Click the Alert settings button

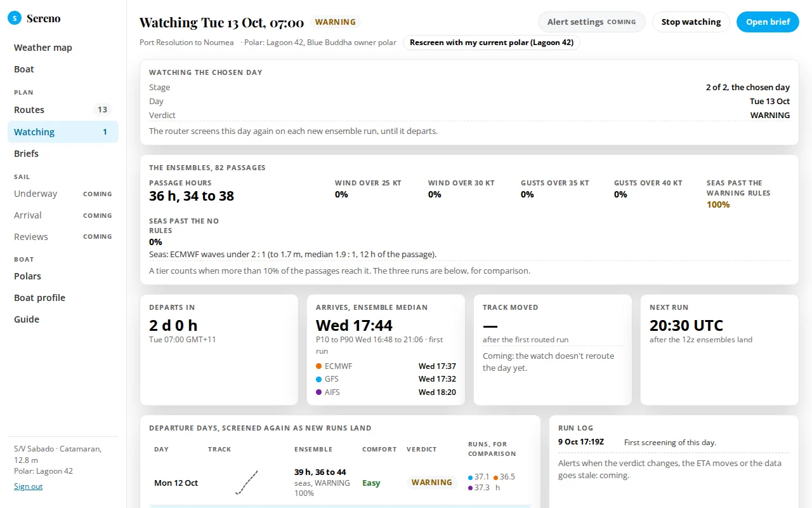tap(591, 22)
